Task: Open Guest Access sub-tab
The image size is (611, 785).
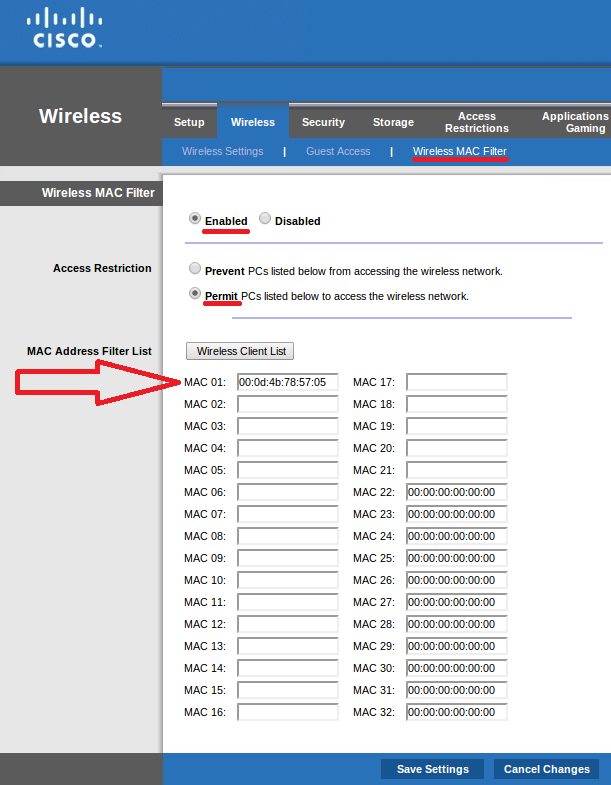Action: [338, 151]
